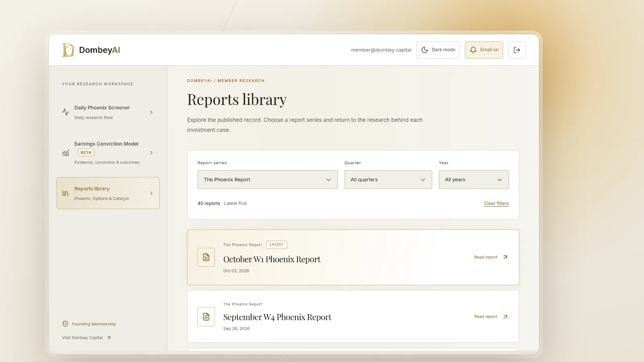Image resolution: width=644 pixels, height=362 pixels.
Task: Click the Daily Phoenix Screener pulse icon
Action: point(66,112)
